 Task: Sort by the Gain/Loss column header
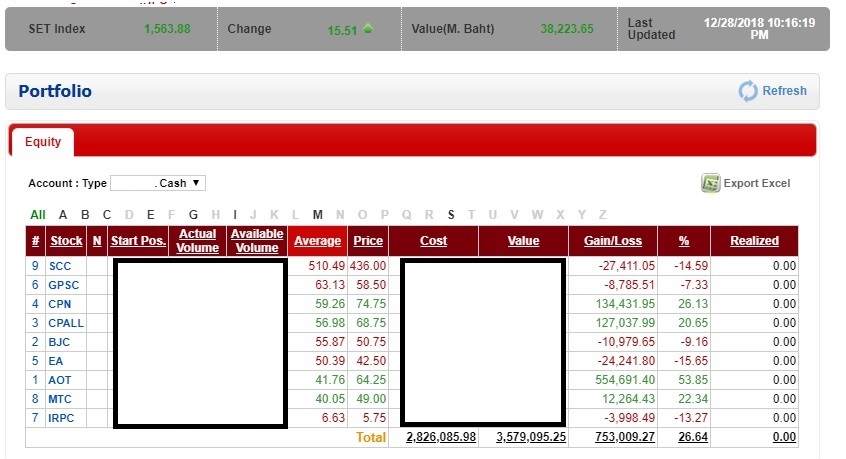[x=613, y=241]
